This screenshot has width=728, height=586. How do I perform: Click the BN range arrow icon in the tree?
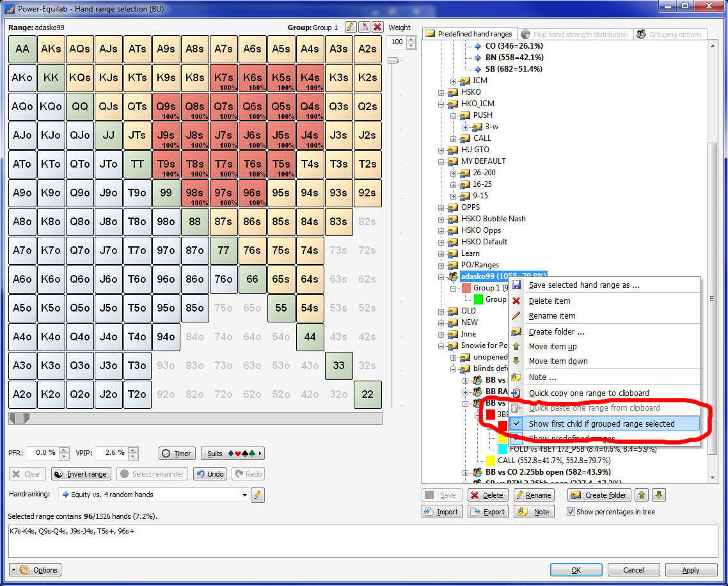point(478,58)
